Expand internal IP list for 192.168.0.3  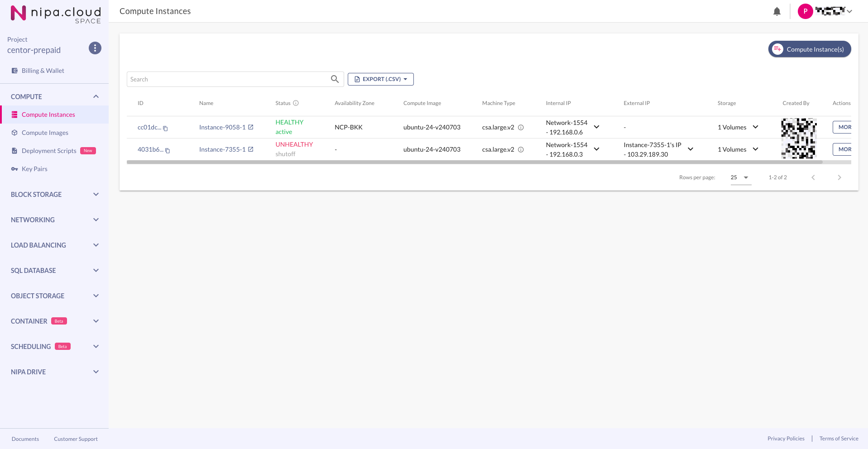click(597, 149)
